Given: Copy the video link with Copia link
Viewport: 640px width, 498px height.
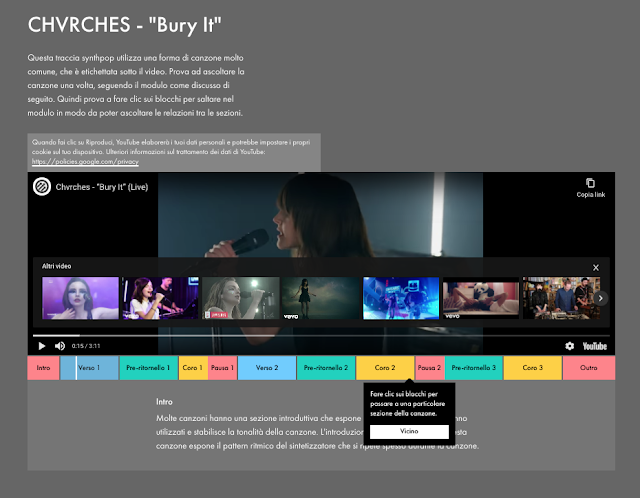Looking at the screenshot, I should point(591,188).
